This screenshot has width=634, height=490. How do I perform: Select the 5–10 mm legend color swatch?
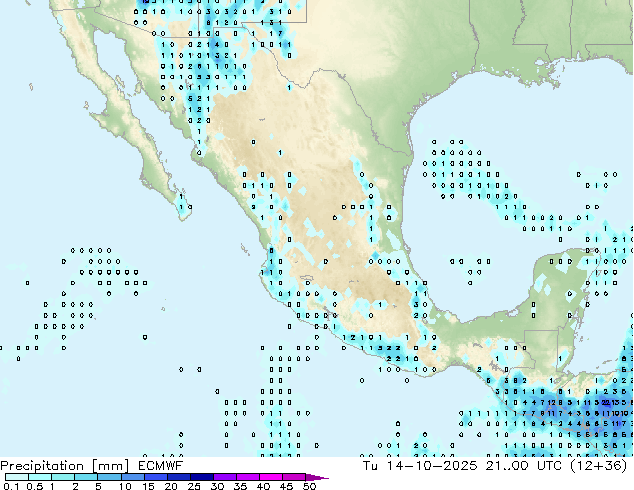point(109,477)
